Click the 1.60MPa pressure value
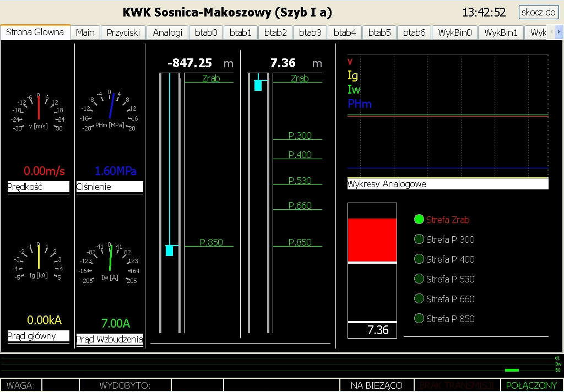 116,171
